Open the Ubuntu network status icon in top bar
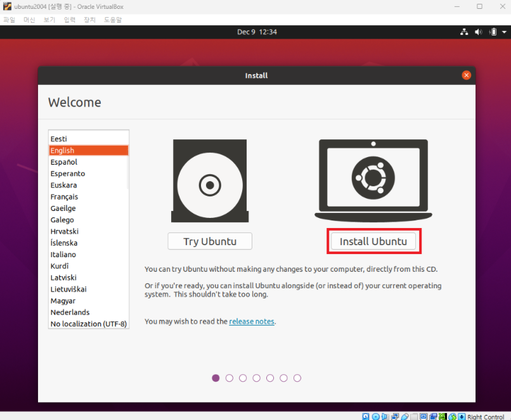Screen dimensions: 511x420 (464, 32)
